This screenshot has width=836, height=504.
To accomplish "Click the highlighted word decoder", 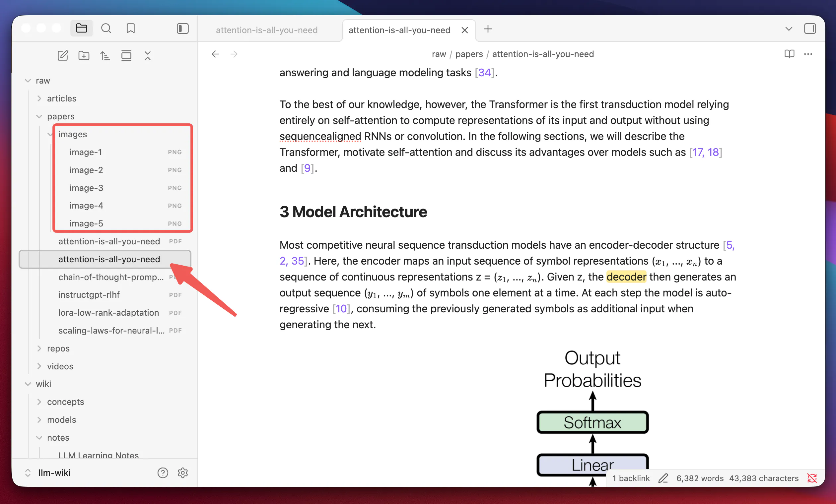I will [626, 277].
